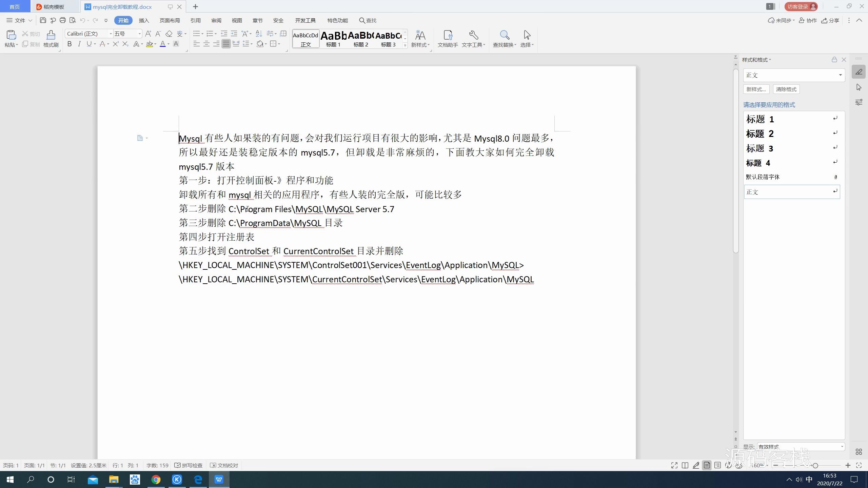Viewport: 868px width, 488px height.
Task: Apply distributed alignment
Action: coord(236,44)
